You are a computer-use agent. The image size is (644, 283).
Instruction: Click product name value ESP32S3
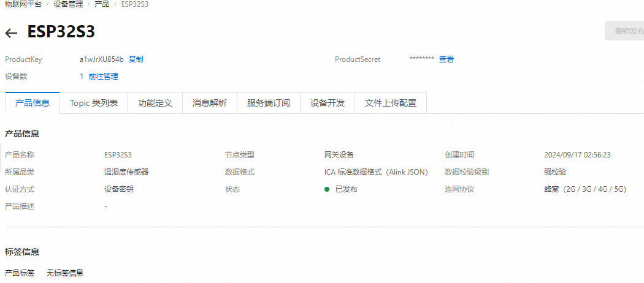[x=118, y=155]
